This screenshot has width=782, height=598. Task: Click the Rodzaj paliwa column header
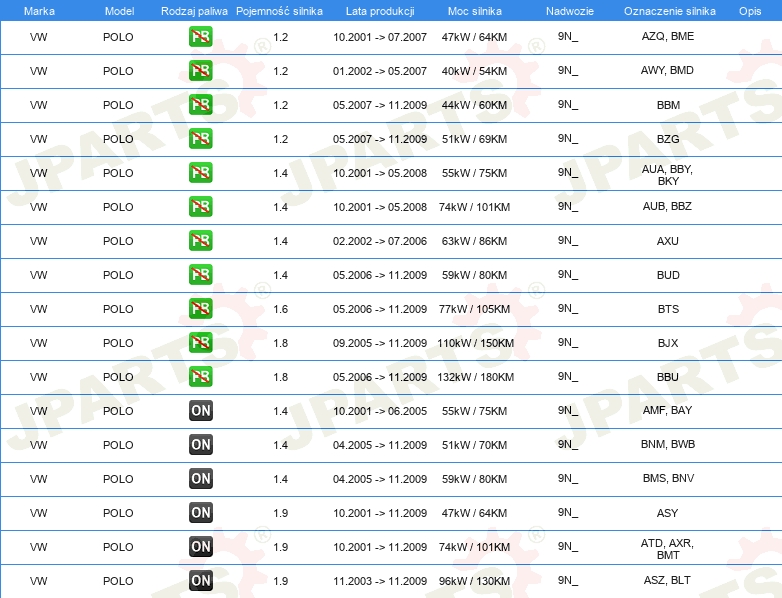click(194, 11)
